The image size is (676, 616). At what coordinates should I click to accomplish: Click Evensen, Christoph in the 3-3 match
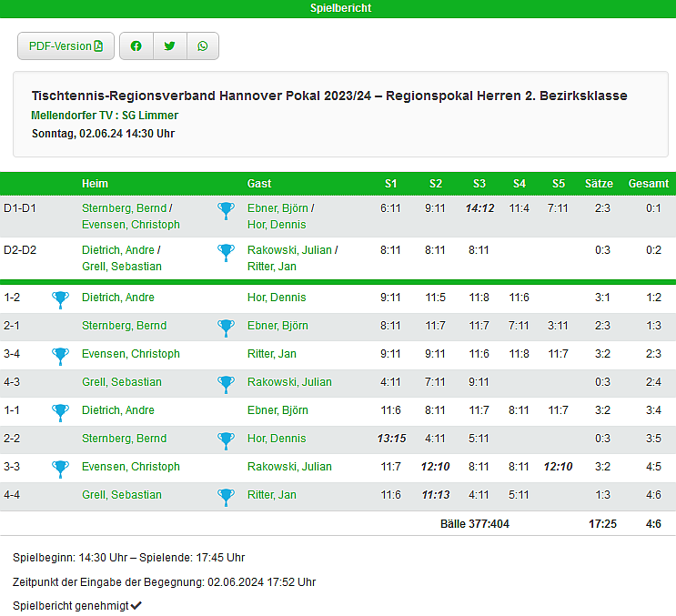point(130,467)
